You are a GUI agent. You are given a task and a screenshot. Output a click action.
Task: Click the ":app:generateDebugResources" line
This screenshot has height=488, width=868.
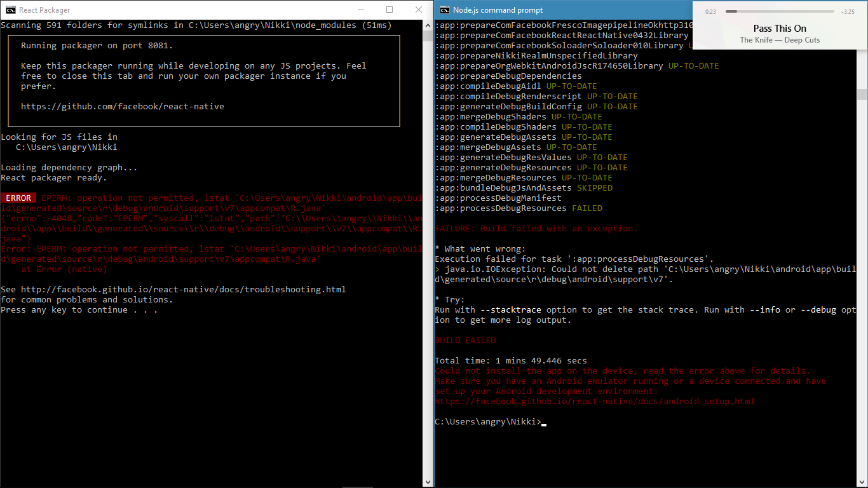pyautogui.click(x=531, y=168)
